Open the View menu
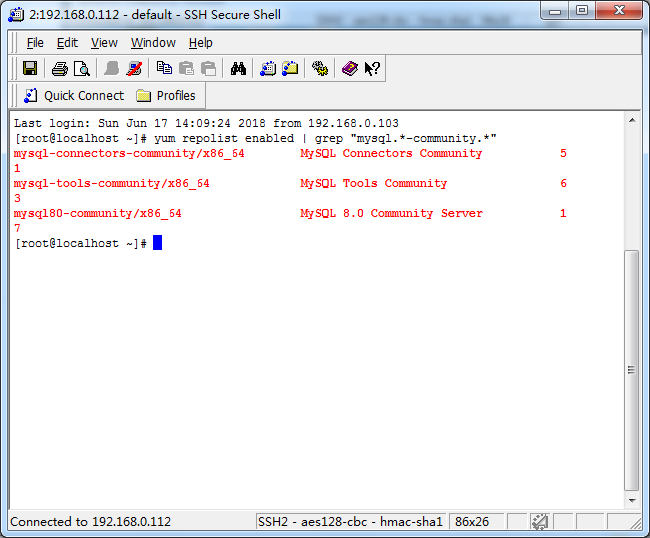Viewport: 650px width, 538px height. [x=104, y=43]
